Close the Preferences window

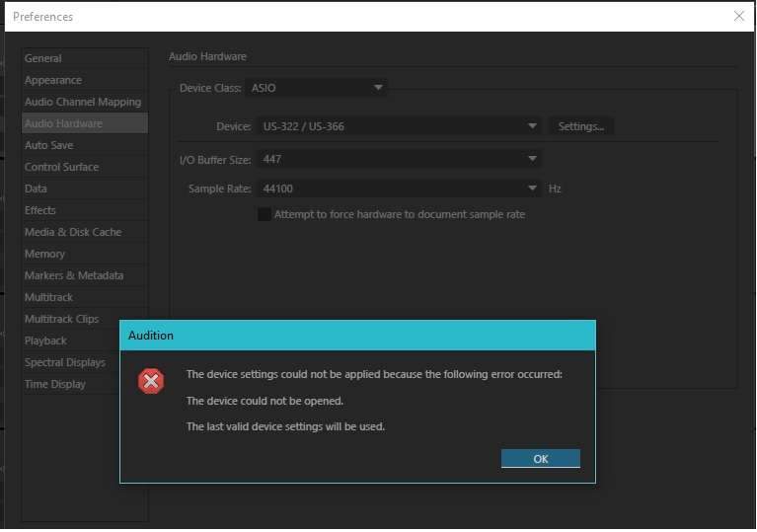[x=738, y=16]
